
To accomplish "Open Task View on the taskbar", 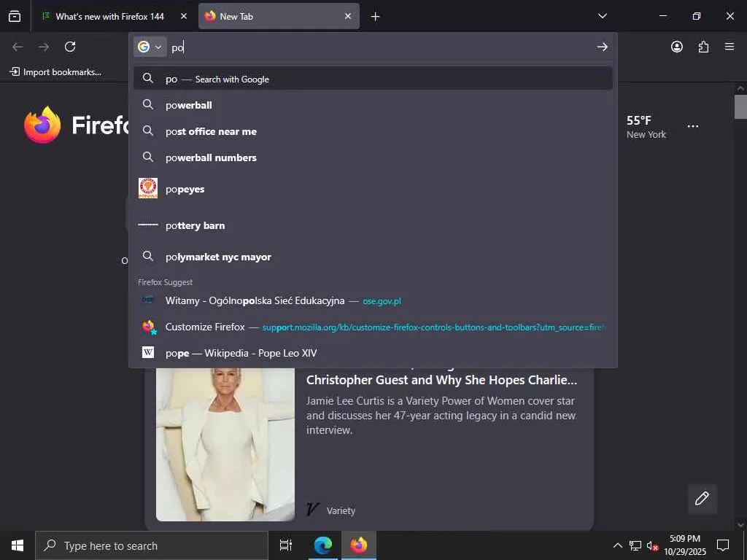I will [x=286, y=545].
